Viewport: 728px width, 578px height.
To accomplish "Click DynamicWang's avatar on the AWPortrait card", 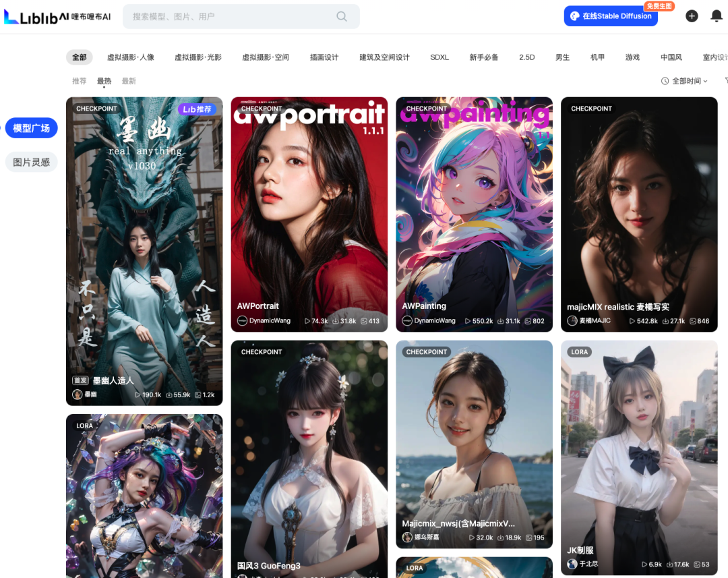I will pyautogui.click(x=243, y=321).
